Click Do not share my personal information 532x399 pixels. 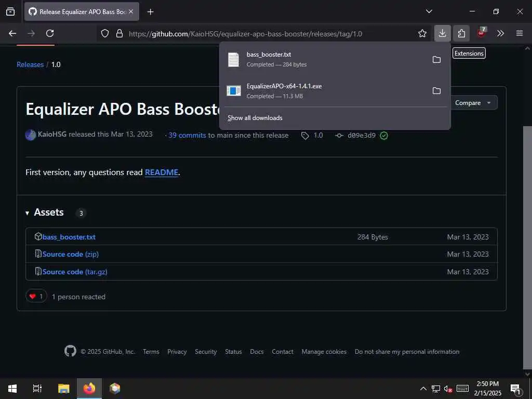(x=407, y=352)
